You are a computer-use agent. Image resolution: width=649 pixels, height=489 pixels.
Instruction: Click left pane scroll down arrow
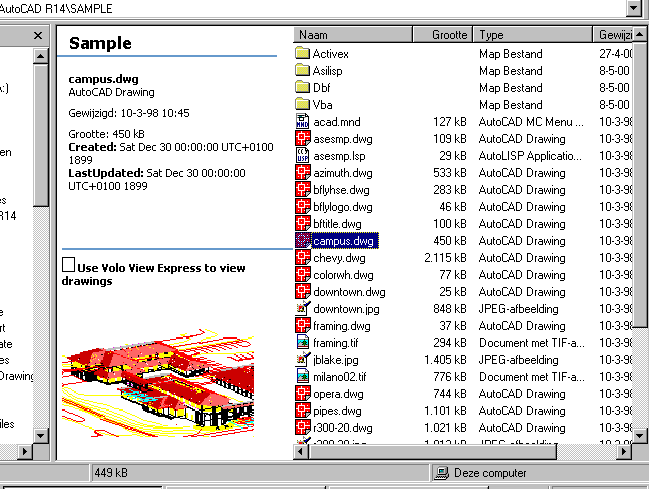(x=41, y=435)
